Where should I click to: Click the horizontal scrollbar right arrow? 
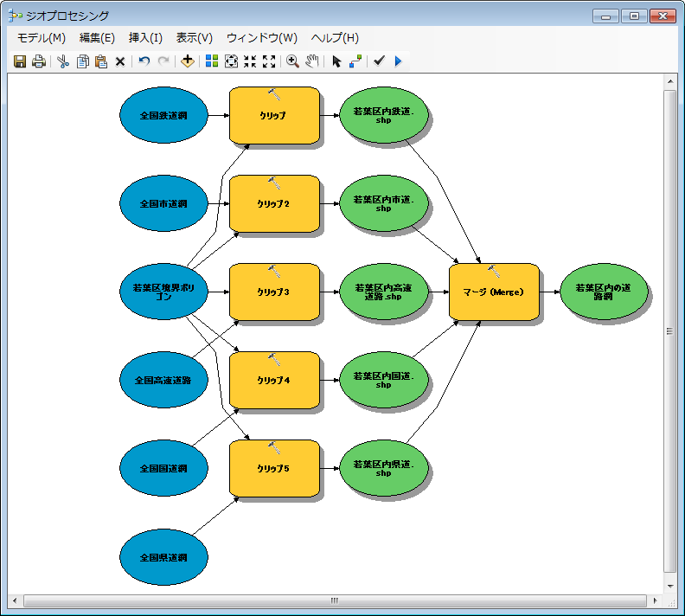[x=654, y=600]
